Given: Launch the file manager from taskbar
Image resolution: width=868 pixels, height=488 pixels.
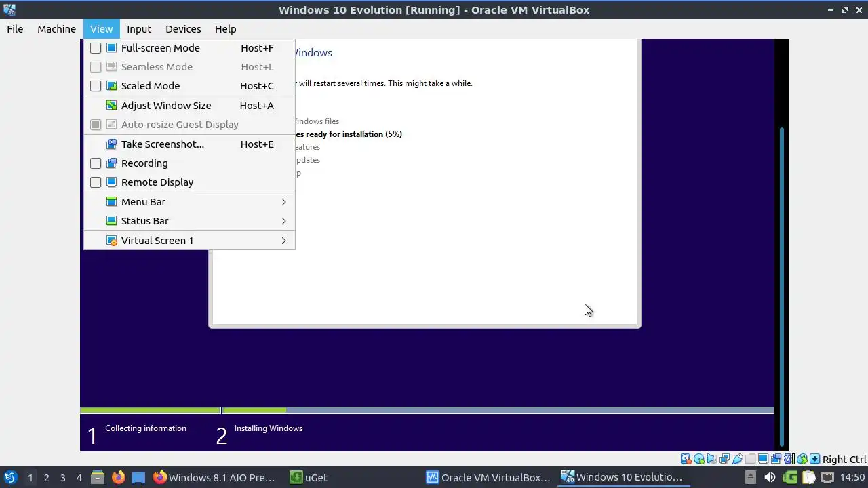Looking at the screenshot, I should [x=98, y=477].
